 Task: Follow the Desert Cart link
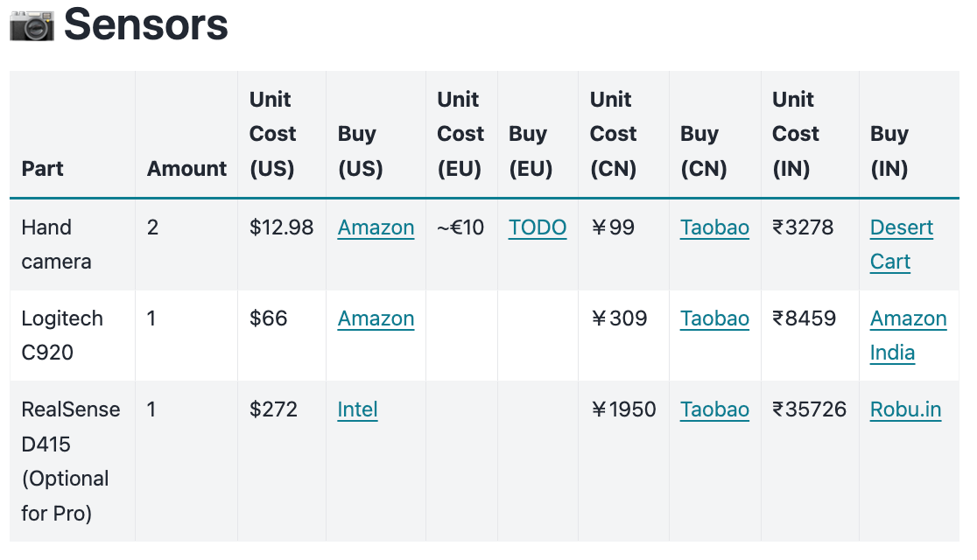coord(901,244)
